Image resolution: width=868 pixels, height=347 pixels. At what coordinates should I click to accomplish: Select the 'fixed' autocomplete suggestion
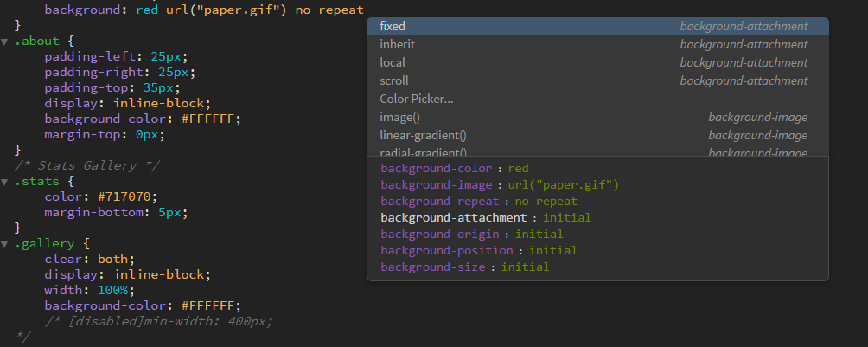tap(393, 27)
